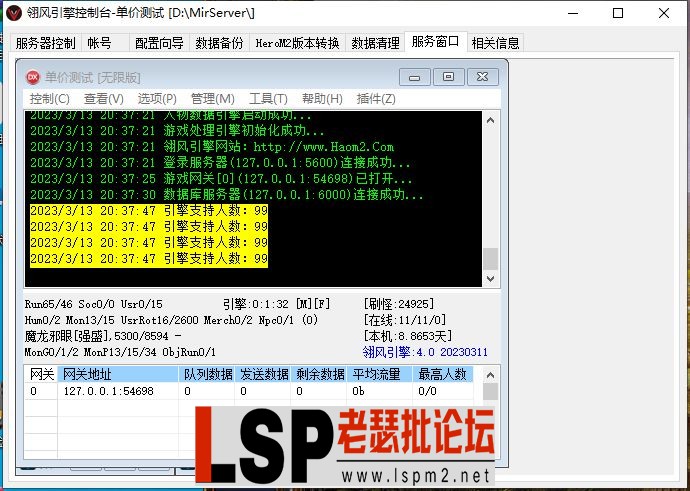The image size is (690, 491).
Task: Click the 网关地址 column header
Action: tap(118, 374)
